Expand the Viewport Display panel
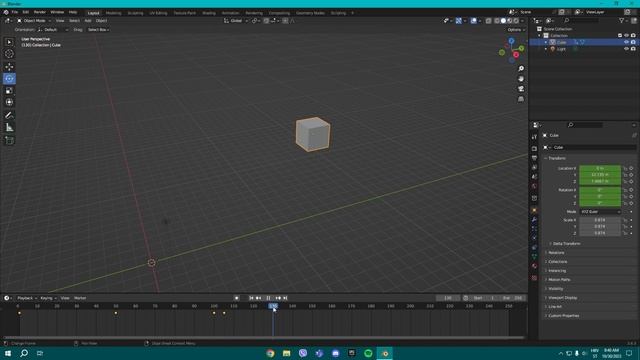 (562, 298)
